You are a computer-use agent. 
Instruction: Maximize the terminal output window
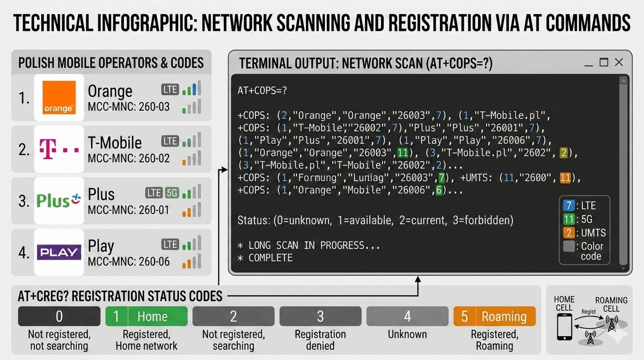[603, 63]
